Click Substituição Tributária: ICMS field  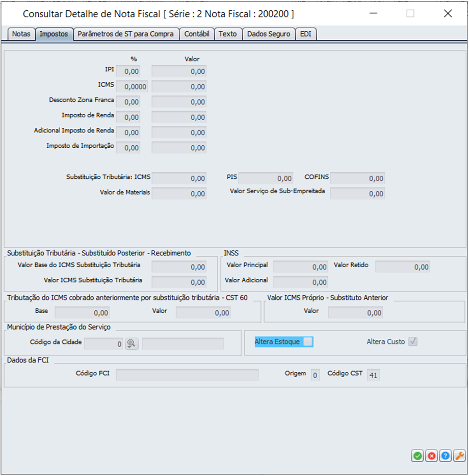pyautogui.click(x=179, y=178)
